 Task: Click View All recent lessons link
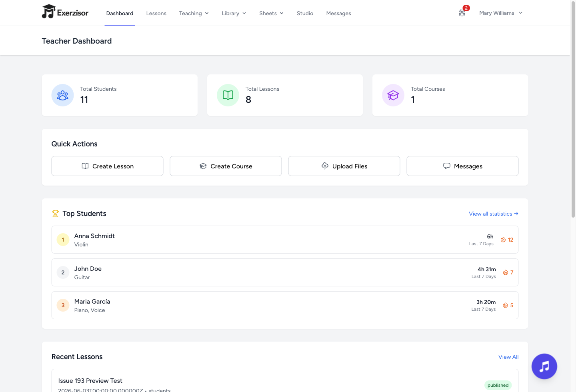[x=508, y=357]
